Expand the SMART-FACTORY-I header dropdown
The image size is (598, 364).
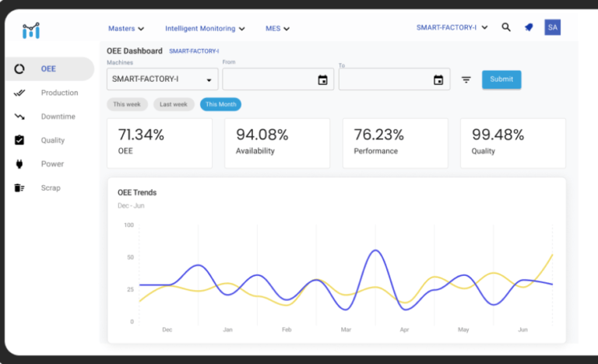coord(452,27)
